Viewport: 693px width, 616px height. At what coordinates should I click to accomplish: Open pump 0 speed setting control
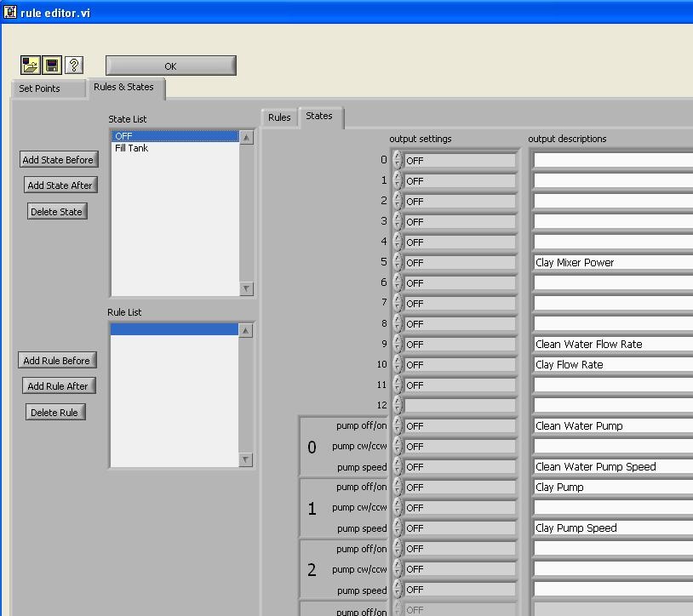pos(460,467)
